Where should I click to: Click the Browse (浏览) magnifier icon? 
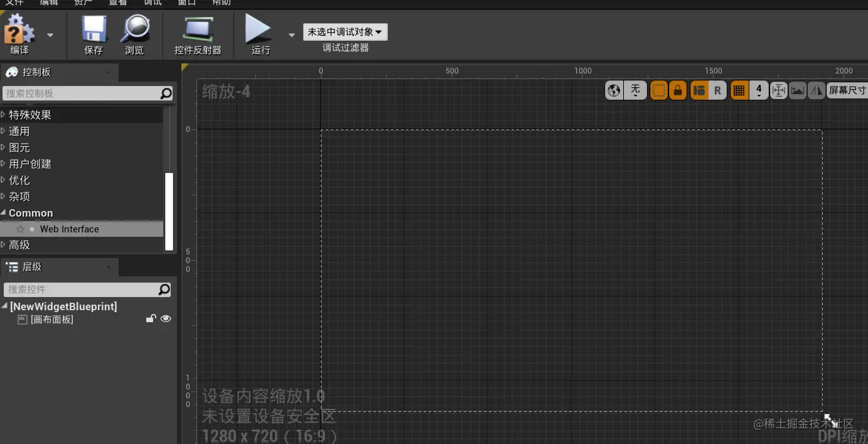pyautogui.click(x=134, y=28)
